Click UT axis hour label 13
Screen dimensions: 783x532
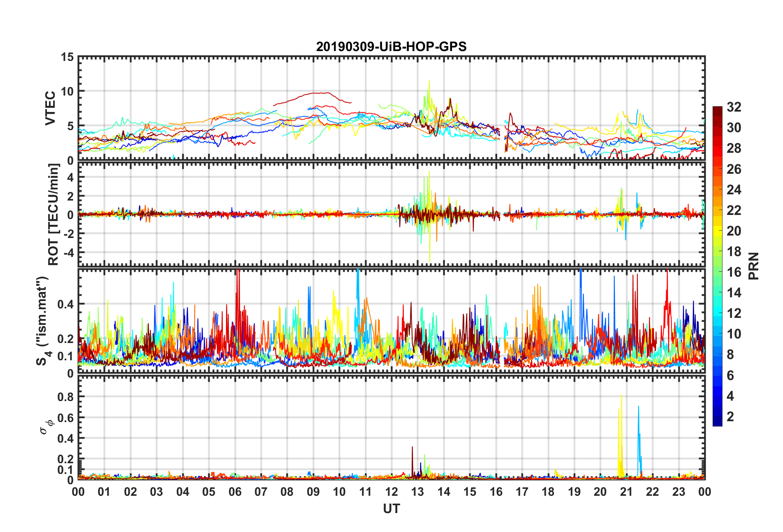[417, 492]
